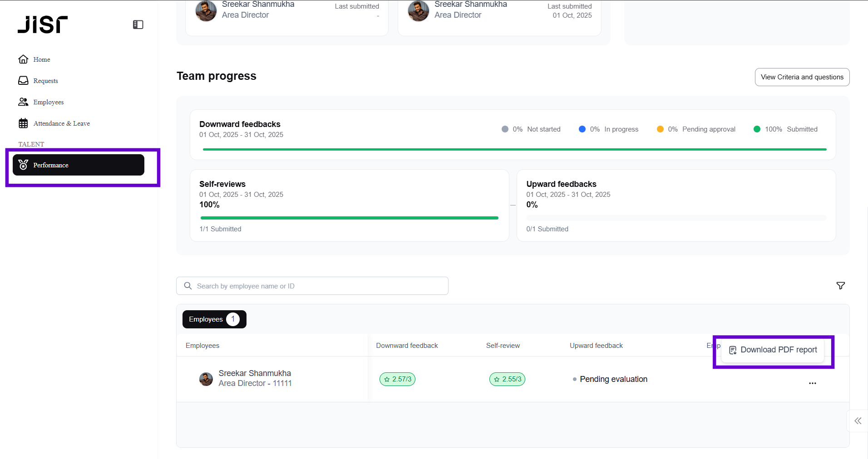Click Sreekar Shanmukha's avatar in the table
Screen dimensions: 868x459
coord(206,379)
